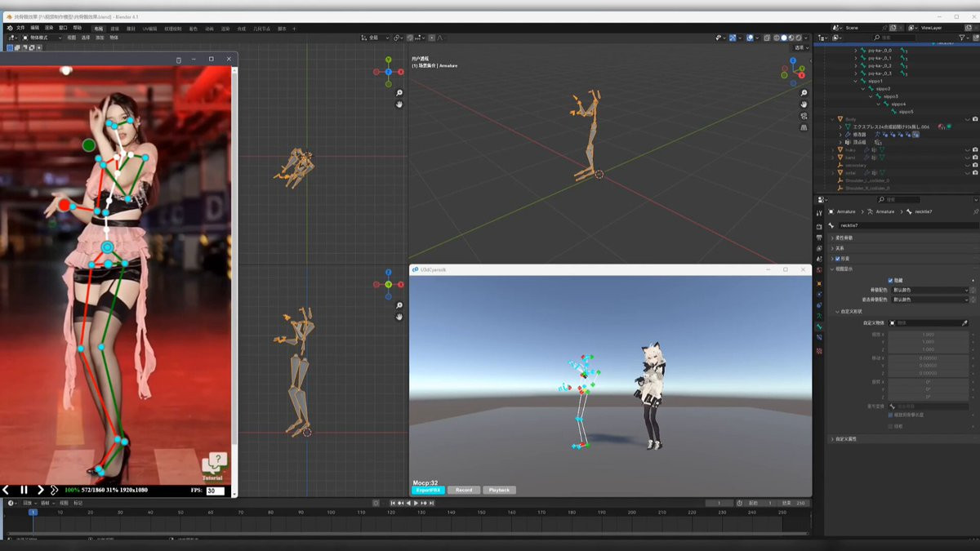Click the ViewLayer name field
This screenshot has height=551, width=980.
[942, 28]
